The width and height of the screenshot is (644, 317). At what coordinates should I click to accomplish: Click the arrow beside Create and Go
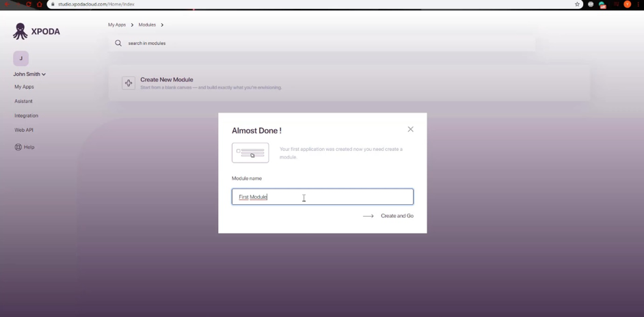368,216
